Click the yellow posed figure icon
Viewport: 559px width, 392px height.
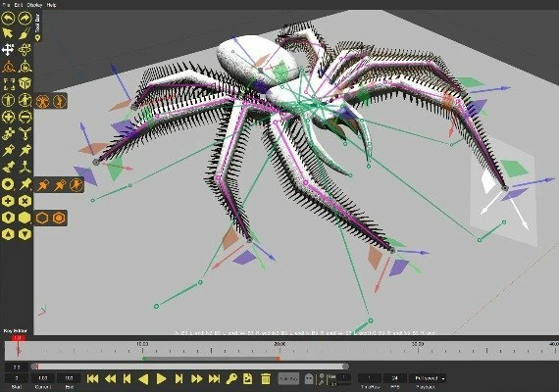coord(25,101)
